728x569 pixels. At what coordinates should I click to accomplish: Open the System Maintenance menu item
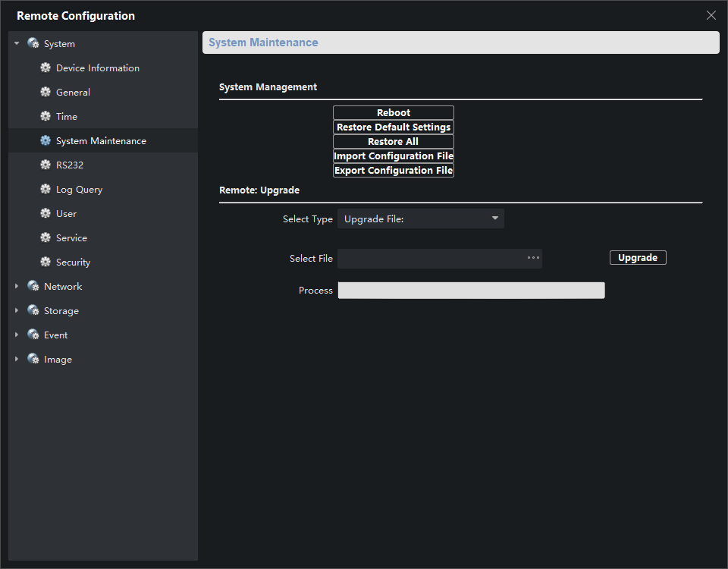[x=101, y=141]
